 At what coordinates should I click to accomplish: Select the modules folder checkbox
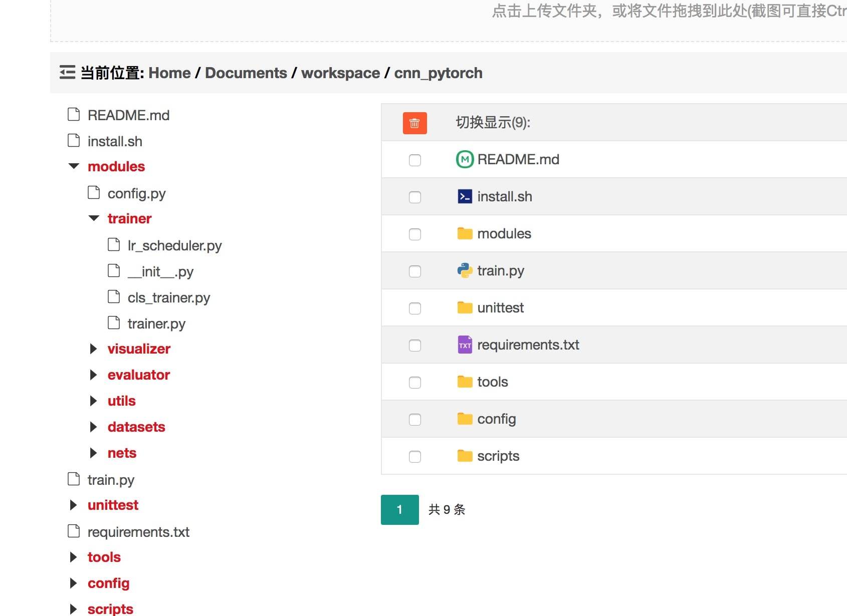(x=415, y=234)
